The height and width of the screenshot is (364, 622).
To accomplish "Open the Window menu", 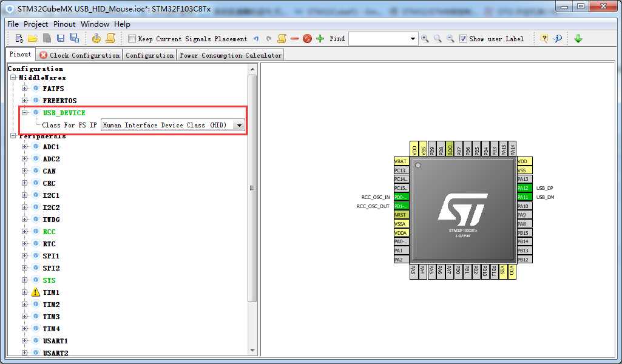I will (x=95, y=24).
